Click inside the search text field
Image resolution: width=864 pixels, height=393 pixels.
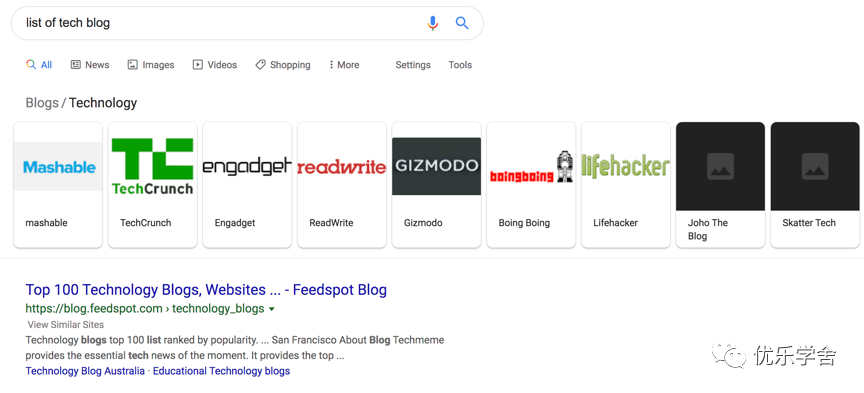[x=220, y=23]
